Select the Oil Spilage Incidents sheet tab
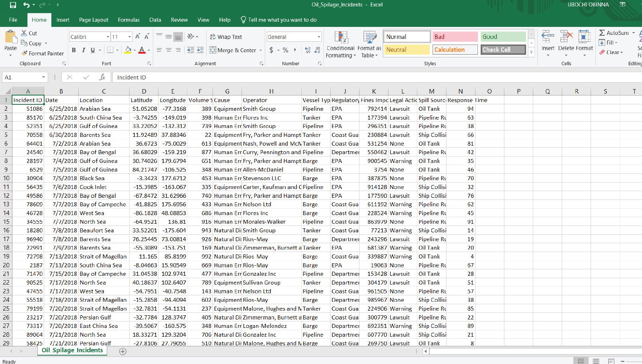Image resolution: width=642 pixels, height=364 pixels. pyautogui.click(x=72, y=350)
